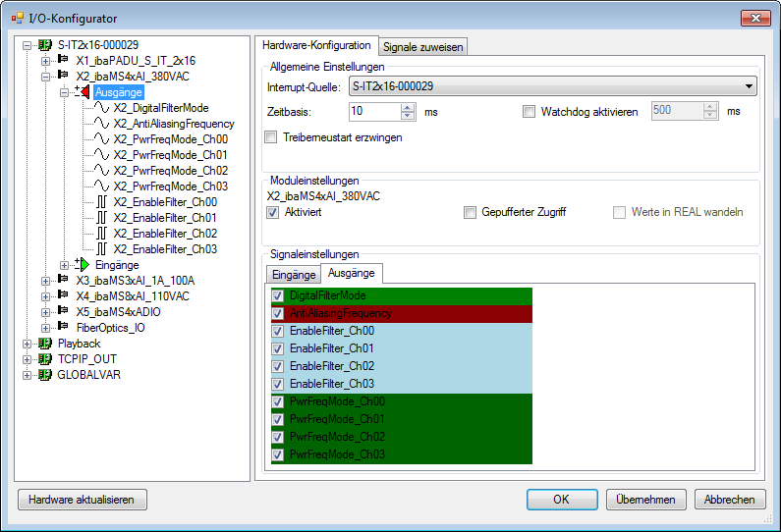
Task: Open the Interrupt-Quelle dropdown
Action: (x=749, y=86)
